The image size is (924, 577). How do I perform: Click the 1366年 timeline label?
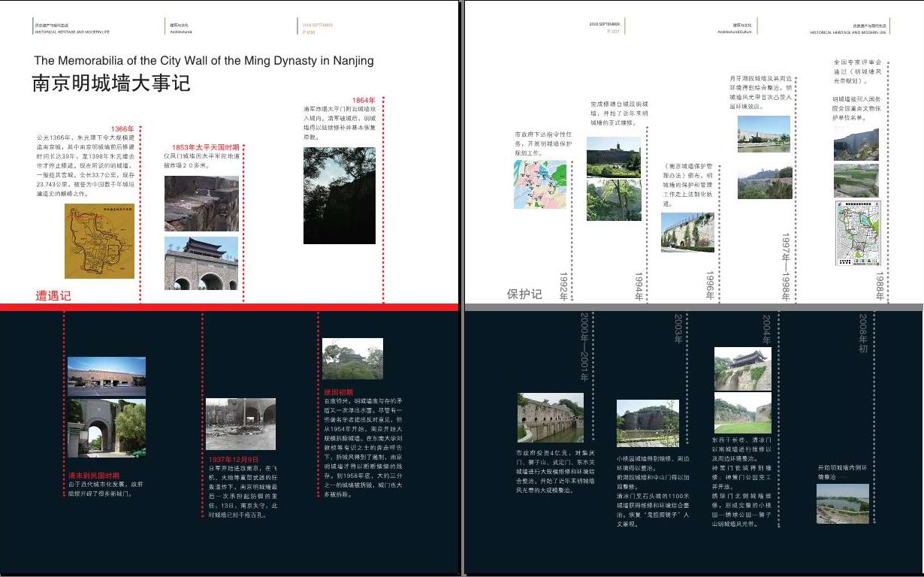click(x=122, y=129)
